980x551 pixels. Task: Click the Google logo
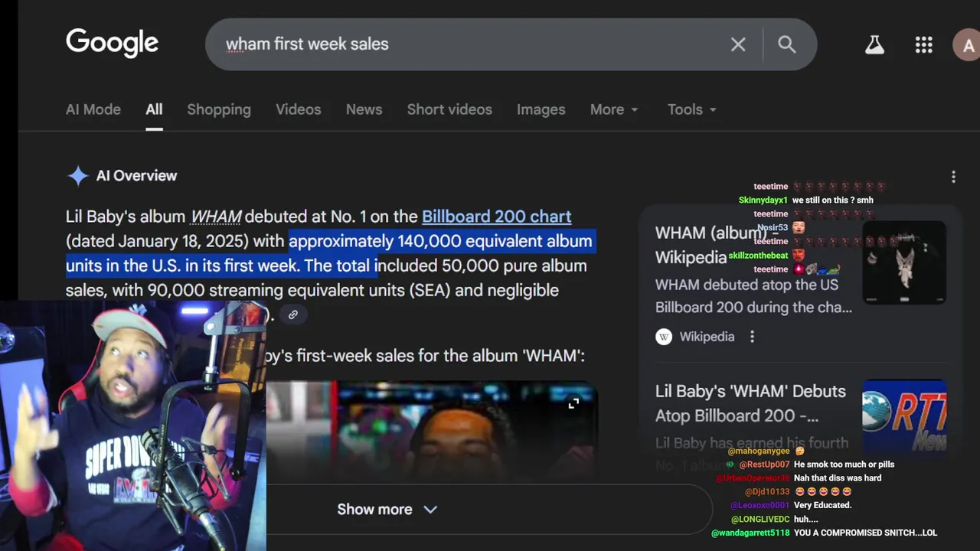112,44
